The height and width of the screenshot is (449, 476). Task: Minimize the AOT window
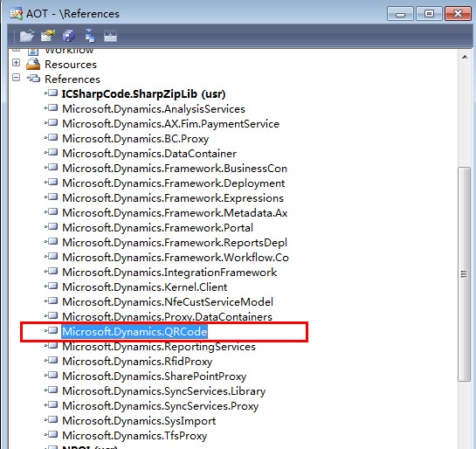[x=400, y=14]
